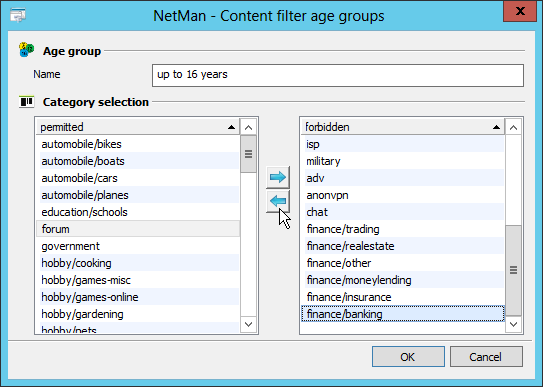The image size is (543, 387).
Task: Click the Name input field
Action: (x=338, y=75)
